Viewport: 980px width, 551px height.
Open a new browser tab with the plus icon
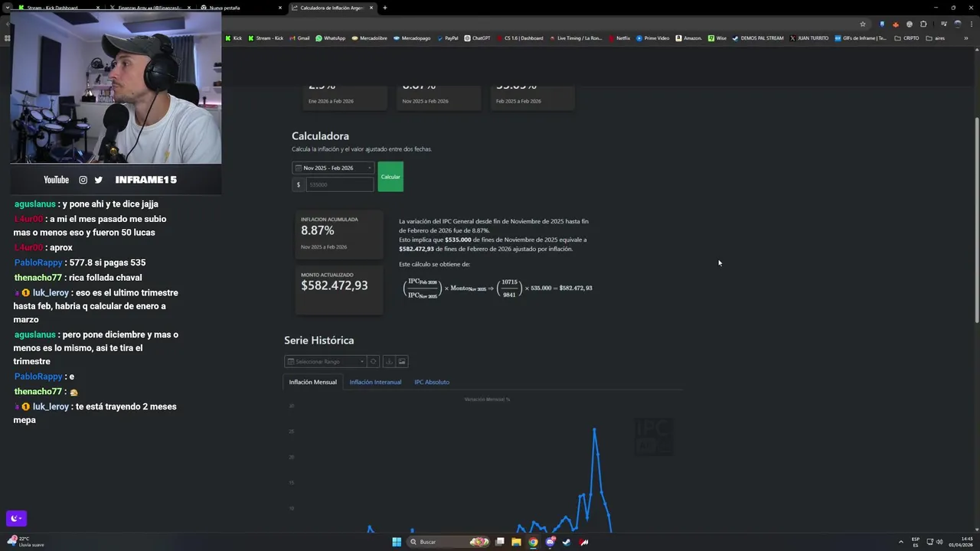pyautogui.click(x=384, y=8)
